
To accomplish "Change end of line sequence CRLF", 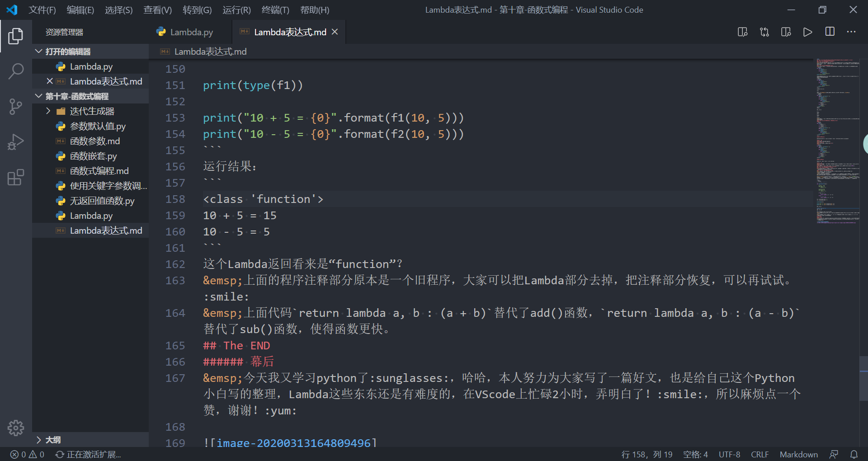I will point(759,454).
